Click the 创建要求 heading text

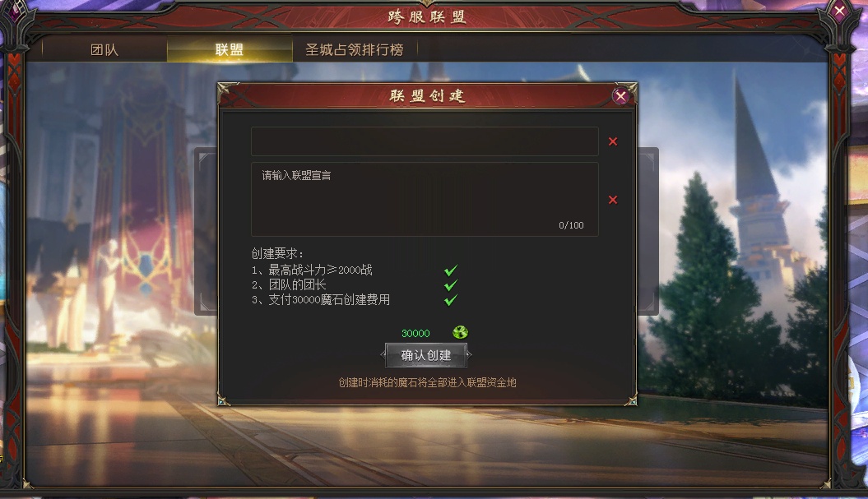click(277, 254)
